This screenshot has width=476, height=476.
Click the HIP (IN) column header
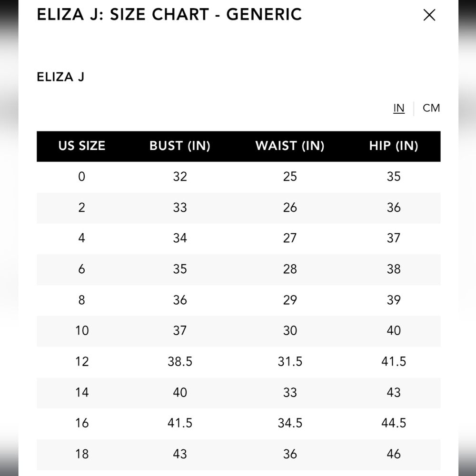394,146
